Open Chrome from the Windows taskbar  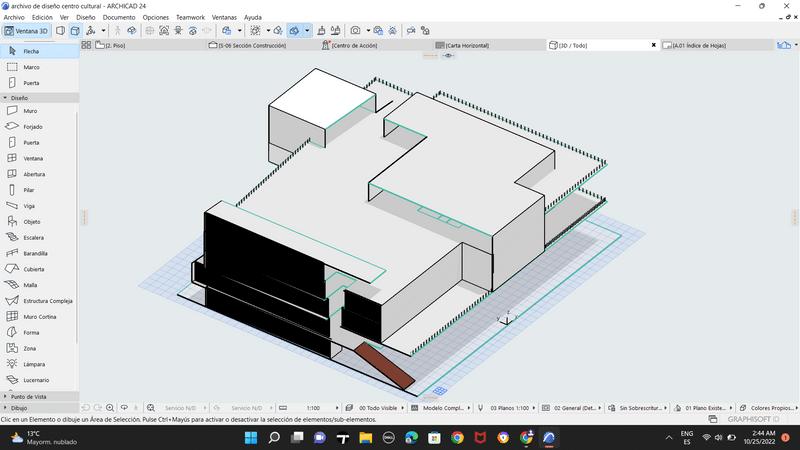tap(457, 438)
